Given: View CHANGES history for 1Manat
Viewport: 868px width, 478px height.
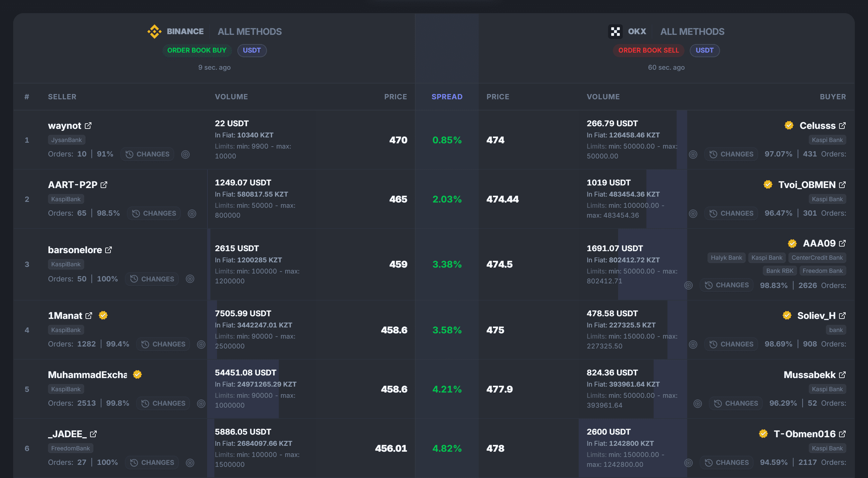Looking at the screenshot, I should tap(163, 344).
